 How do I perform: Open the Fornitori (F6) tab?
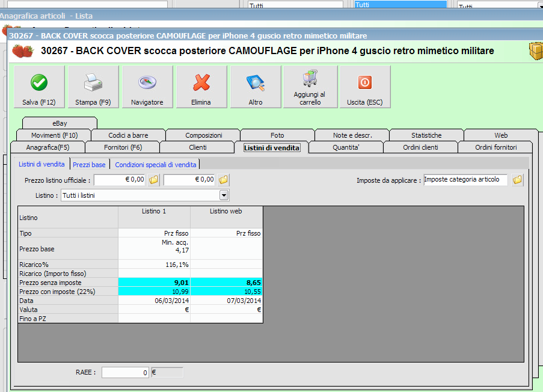(123, 147)
